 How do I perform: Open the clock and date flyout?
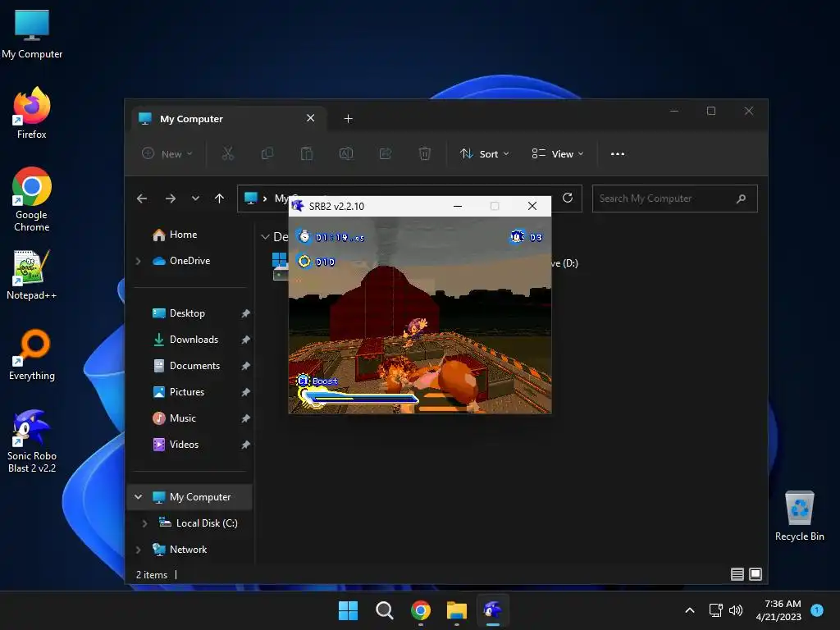[778, 610]
